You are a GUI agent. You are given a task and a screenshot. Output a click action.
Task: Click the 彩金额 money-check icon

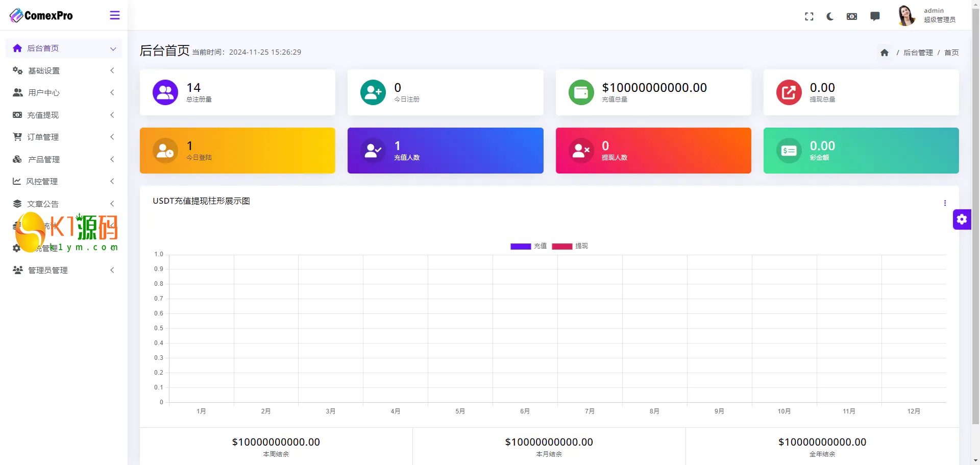point(789,151)
